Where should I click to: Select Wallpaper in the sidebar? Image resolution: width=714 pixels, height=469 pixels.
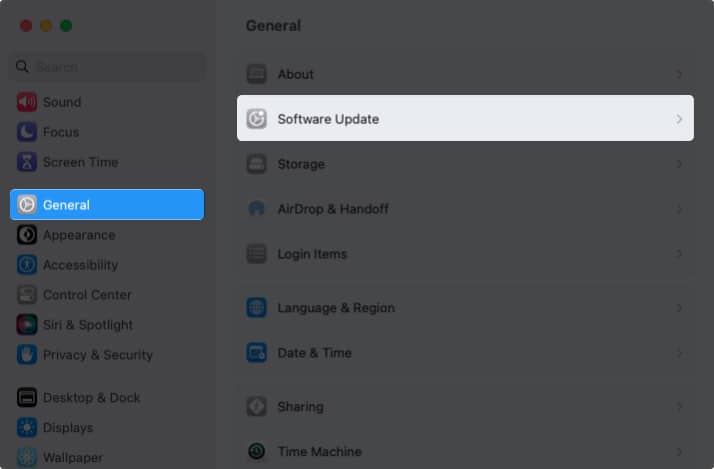tap(107, 458)
